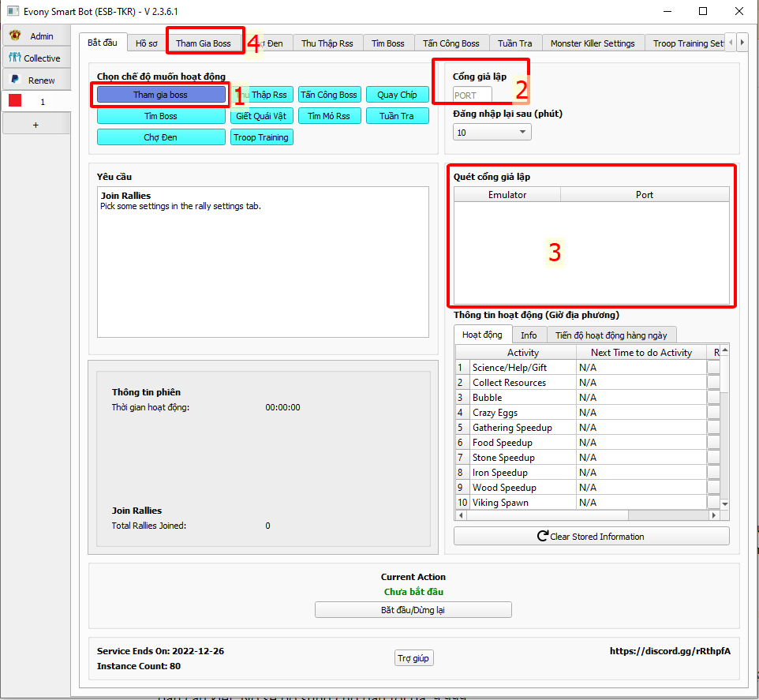Open the Tấn Công Boss tab
Screen dimensions: 759x700
pyautogui.click(x=451, y=43)
